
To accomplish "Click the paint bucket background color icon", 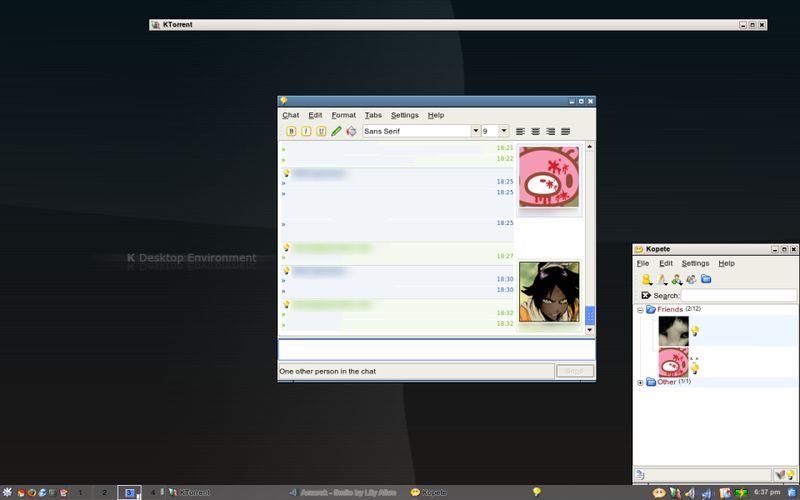I will pyautogui.click(x=351, y=131).
